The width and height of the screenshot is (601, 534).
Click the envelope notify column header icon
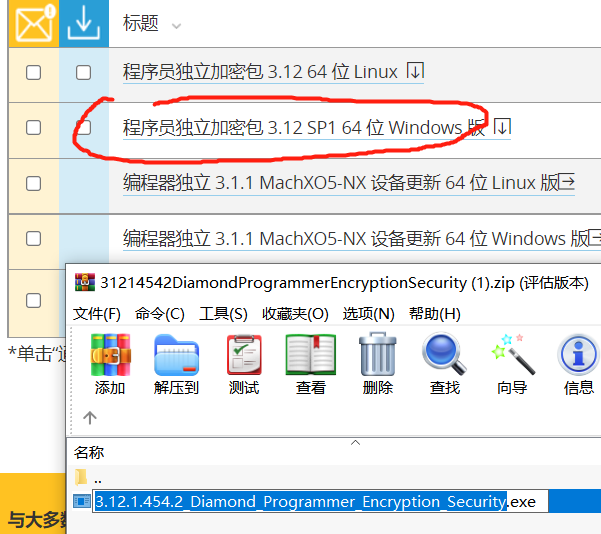point(34,24)
